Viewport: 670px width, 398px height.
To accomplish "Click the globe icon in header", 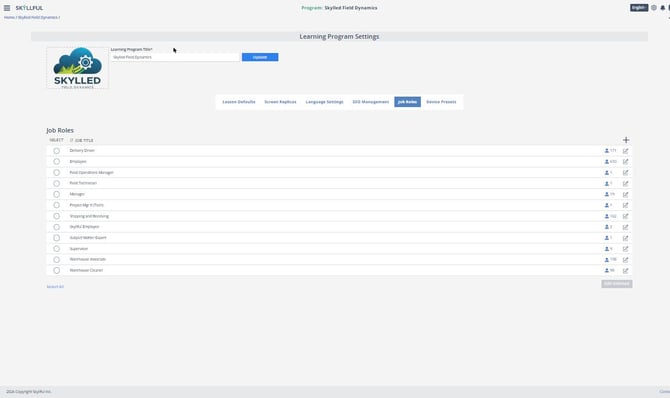I will coord(654,8).
